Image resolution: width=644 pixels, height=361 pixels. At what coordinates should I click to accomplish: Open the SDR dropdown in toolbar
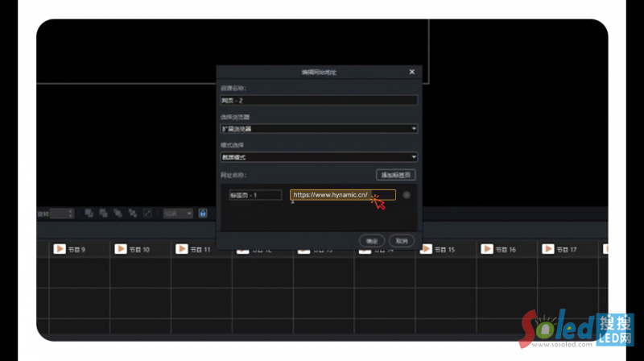pos(177,214)
